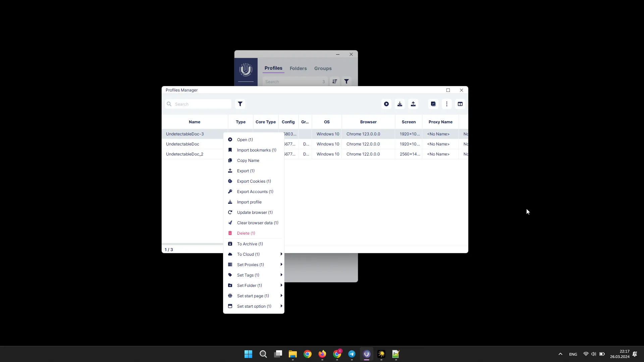The width and height of the screenshot is (644, 362).
Task: Switch to Folders tab
Action: [298, 68]
